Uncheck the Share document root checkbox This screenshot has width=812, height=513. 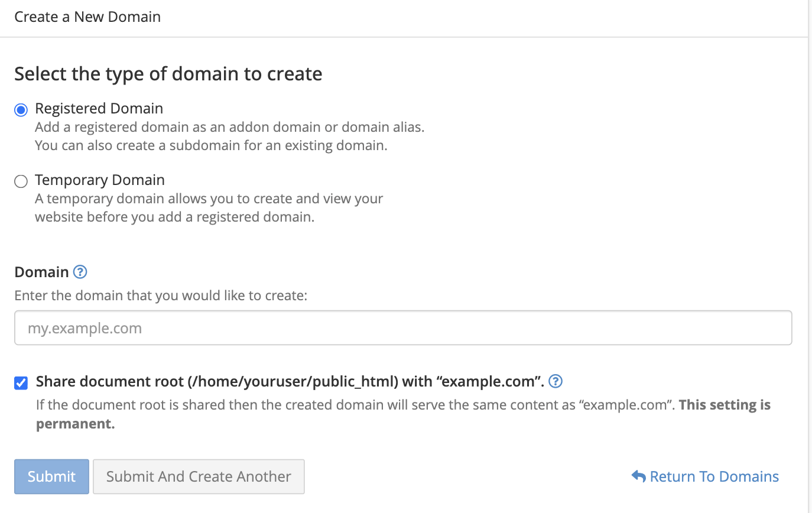pyautogui.click(x=21, y=383)
